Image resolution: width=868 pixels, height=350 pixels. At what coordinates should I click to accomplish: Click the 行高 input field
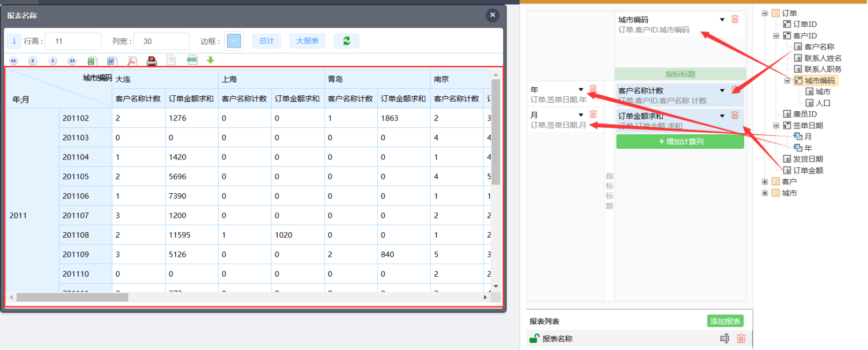pyautogui.click(x=73, y=41)
